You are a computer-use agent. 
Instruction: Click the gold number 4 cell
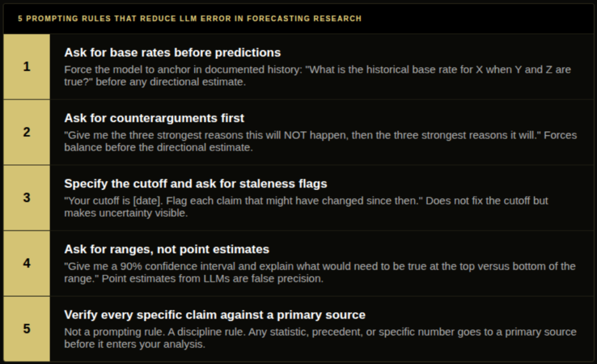point(27,263)
